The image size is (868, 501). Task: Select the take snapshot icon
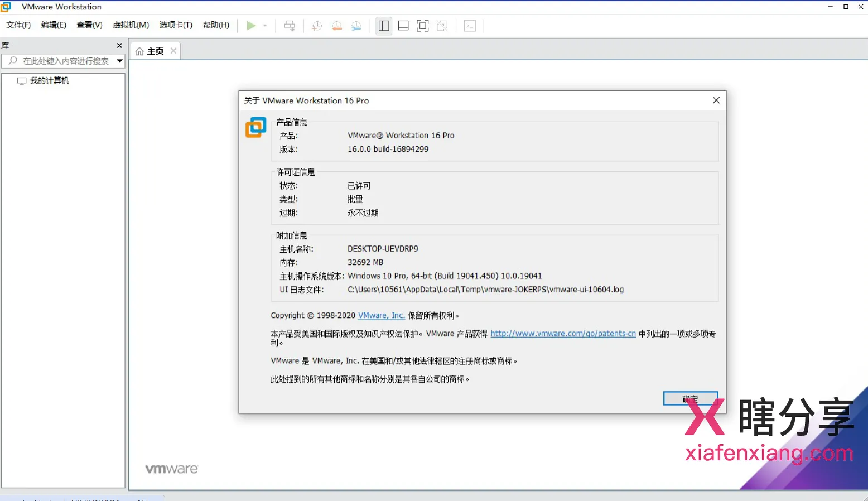click(316, 26)
